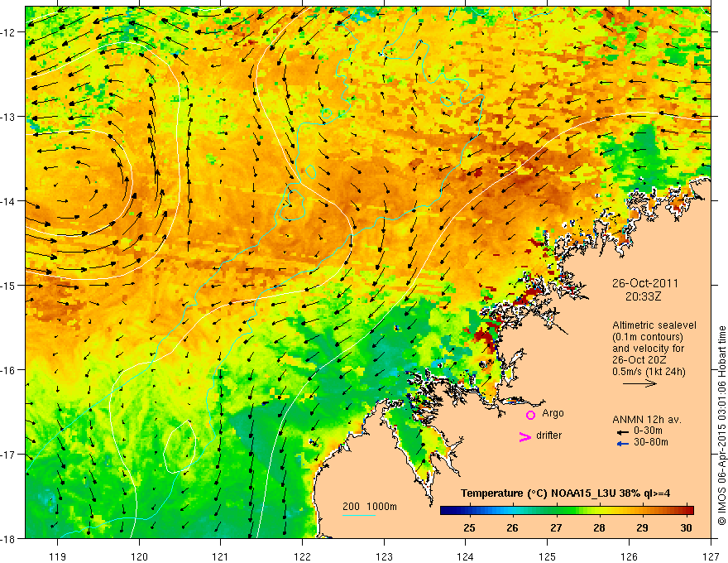Click the colorbar tick label 26
Viewport: 728px width, 563px height.
[512, 527]
